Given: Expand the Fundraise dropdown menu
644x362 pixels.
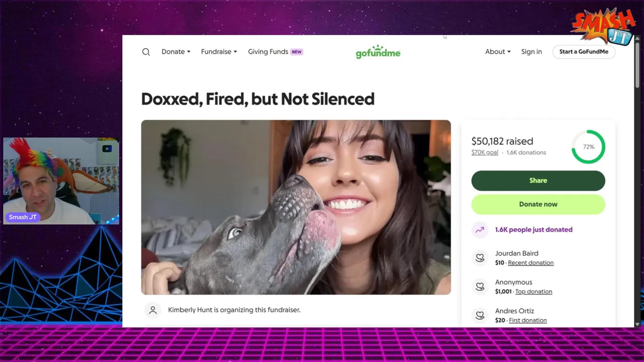Looking at the screenshot, I should 219,52.
